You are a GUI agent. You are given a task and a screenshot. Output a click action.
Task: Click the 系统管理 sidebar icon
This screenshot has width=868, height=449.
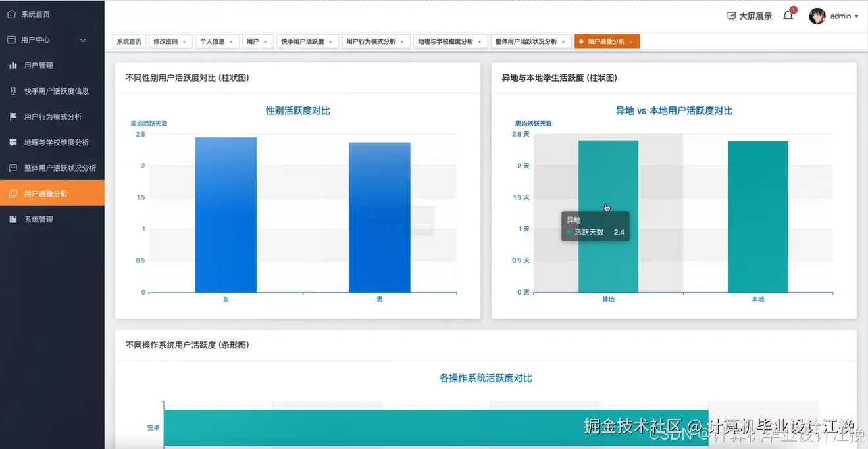(x=13, y=219)
